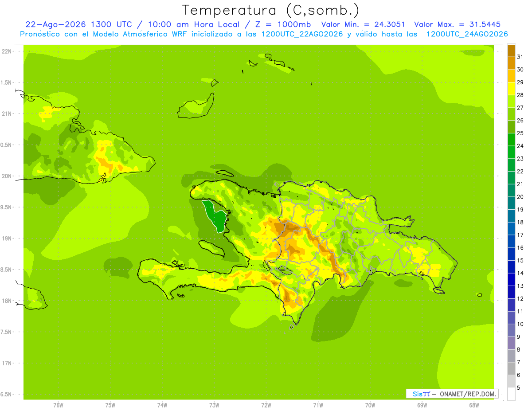Image resolution: width=532 pixels, height=411 pixels.
Task: Click the legend value 20
Action: coord(520,197)
